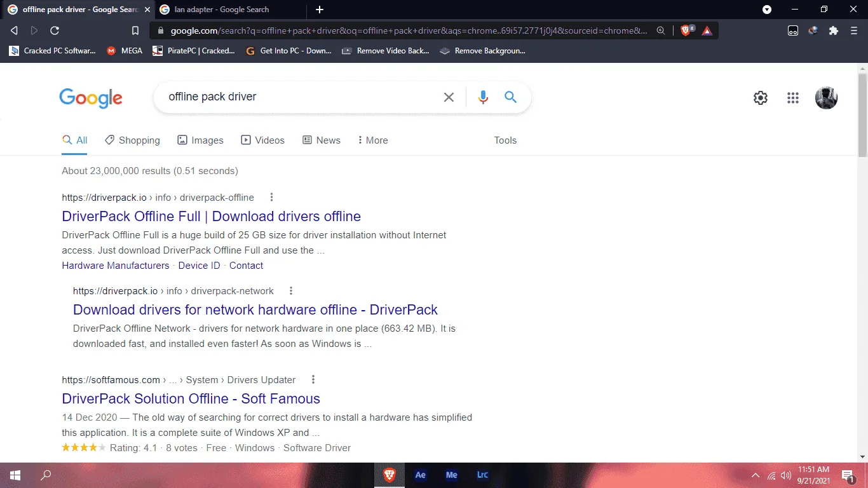The width and height of the screenshot is (868, 488).
Task: Open Brave Rewards triangle icon
Action: point(707,30)
